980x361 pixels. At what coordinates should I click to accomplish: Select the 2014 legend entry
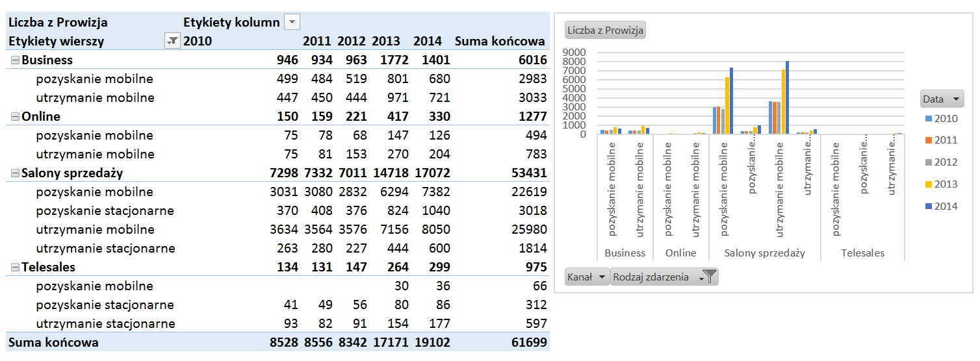940,206
